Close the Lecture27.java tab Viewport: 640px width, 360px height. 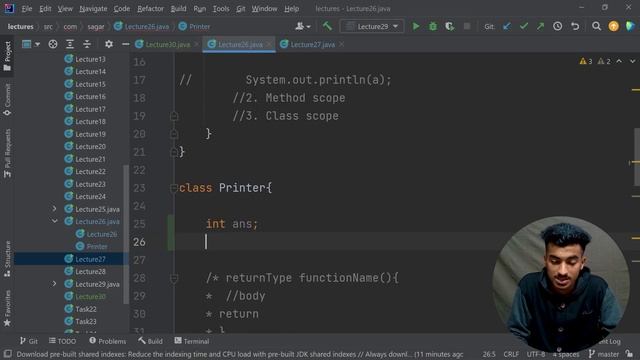342,44
